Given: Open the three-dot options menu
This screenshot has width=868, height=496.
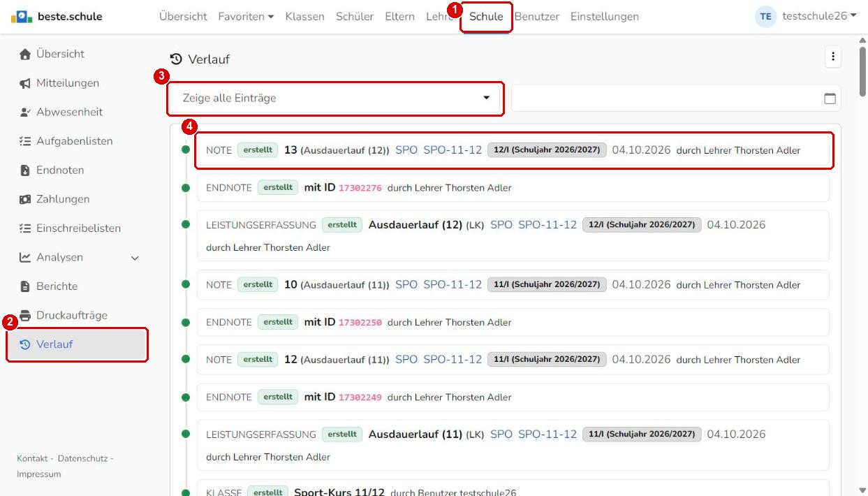Looking at the screenshot, I should pyautogui.click(x=832, y=57).
